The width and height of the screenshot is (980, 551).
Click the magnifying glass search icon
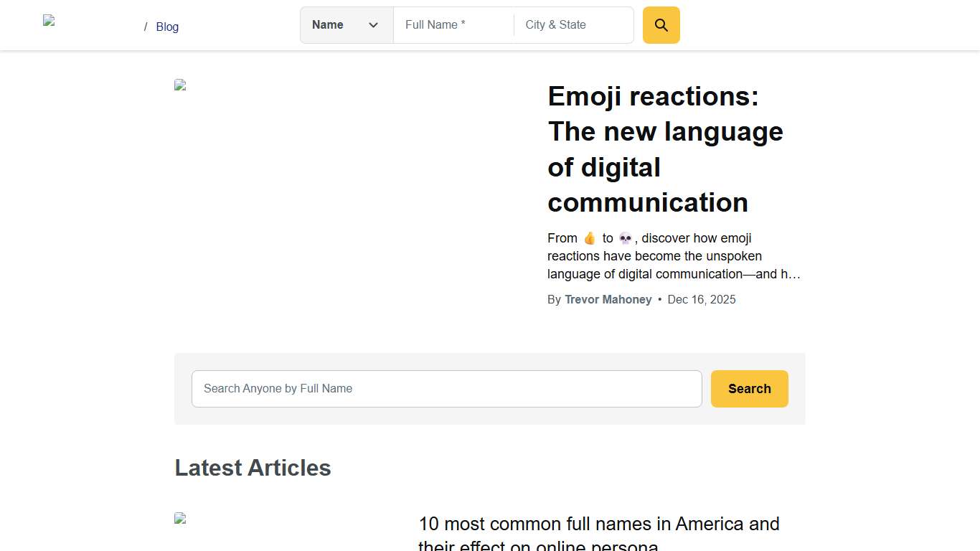(661, 25)
